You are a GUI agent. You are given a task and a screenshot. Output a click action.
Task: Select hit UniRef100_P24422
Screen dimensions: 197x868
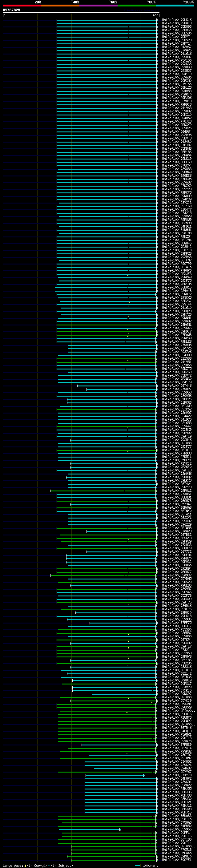(176, 416)
